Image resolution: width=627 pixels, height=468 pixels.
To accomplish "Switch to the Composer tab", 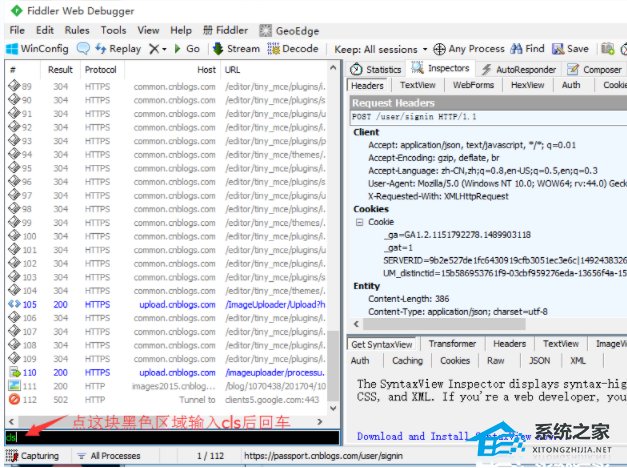I will point(595,70).
